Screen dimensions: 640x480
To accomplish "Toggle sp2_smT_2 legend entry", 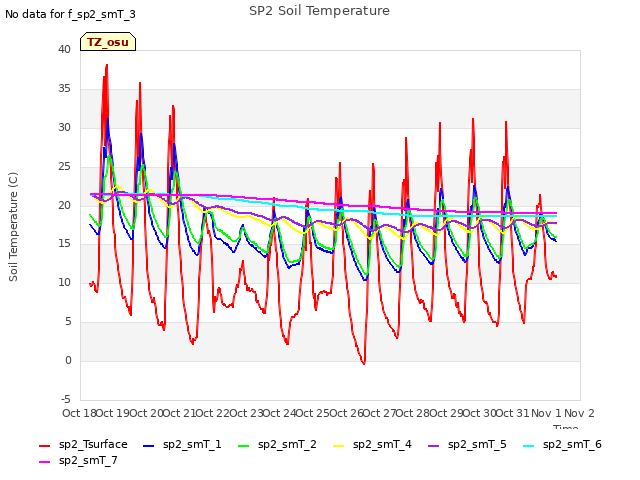I will (x=277, y=444).
